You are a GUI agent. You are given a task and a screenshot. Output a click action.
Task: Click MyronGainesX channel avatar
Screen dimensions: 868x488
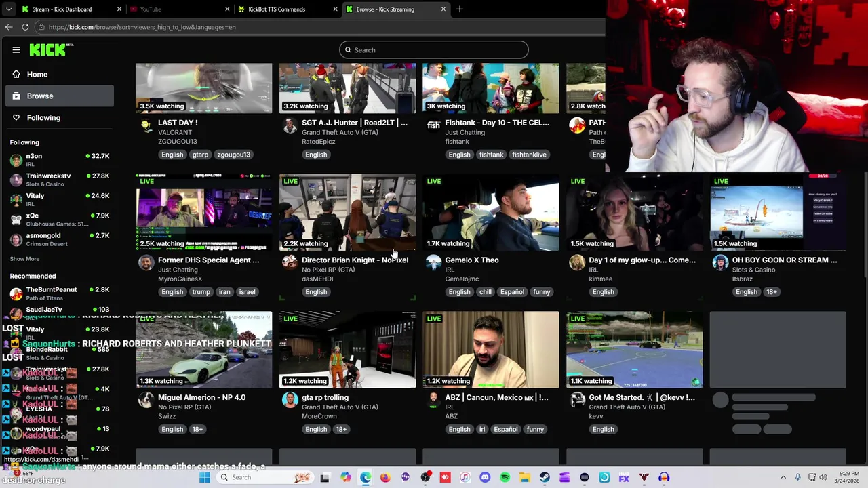click(x=146, y=263)
